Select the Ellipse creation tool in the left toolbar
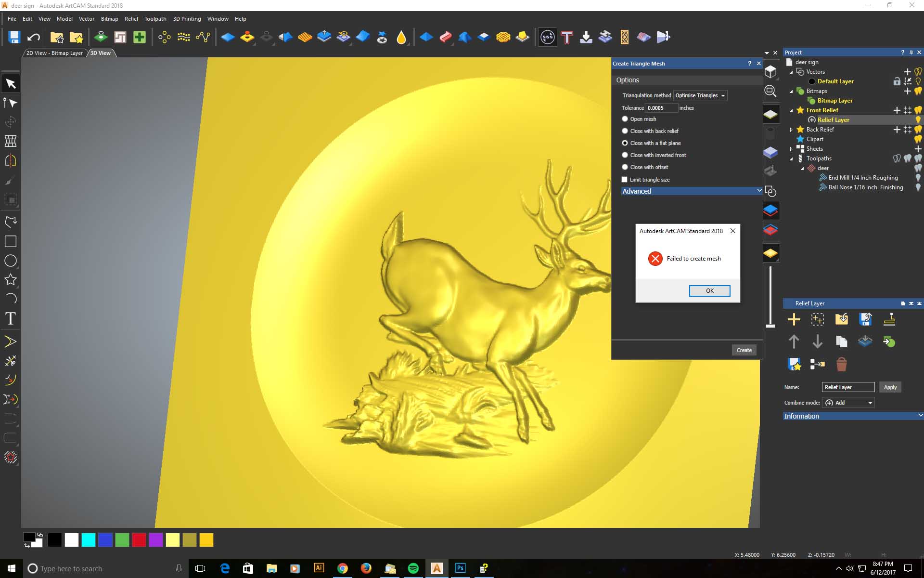The width and height of the screenshot is (924, 578). 11,261
